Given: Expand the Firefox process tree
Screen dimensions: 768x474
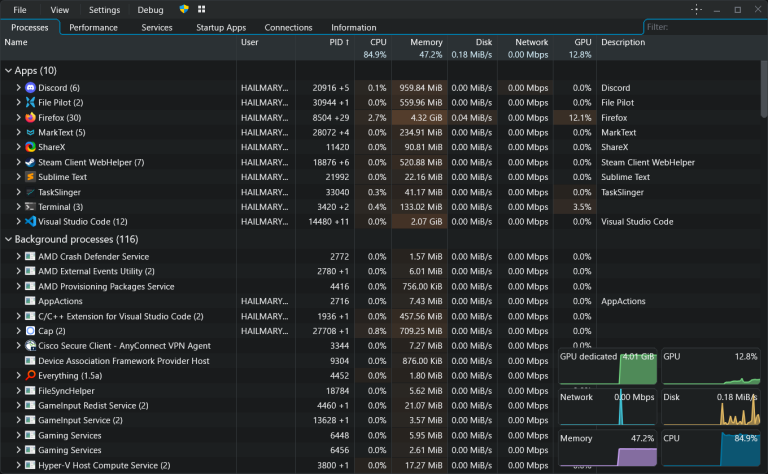Looking at the screenshot, I should (19, 118).
